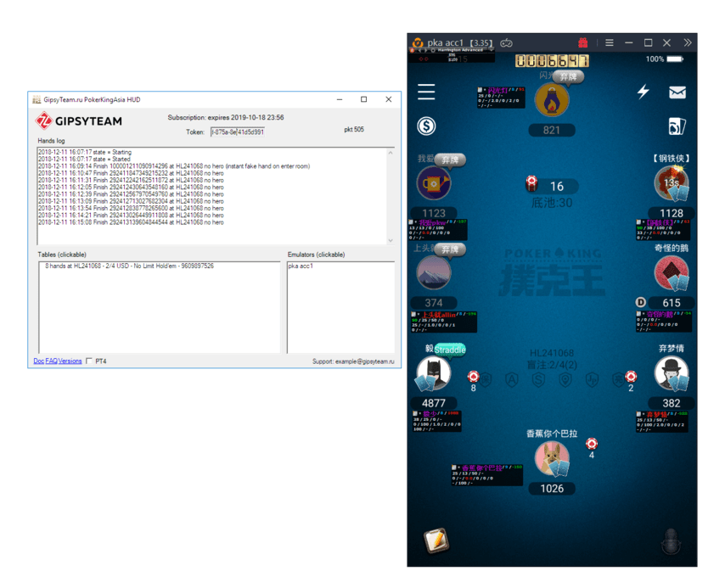Open the Versions link
This screenshot has width=725, height=588.
(x=70, y=361)
